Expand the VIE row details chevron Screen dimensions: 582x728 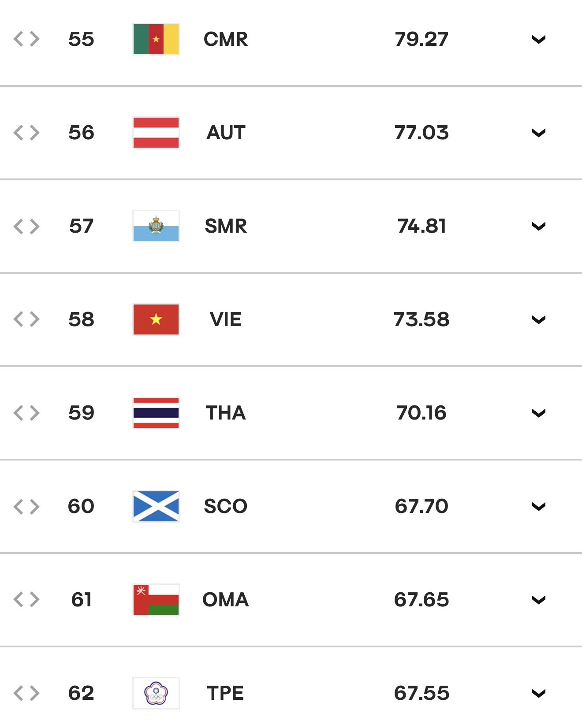pos(539,320)
